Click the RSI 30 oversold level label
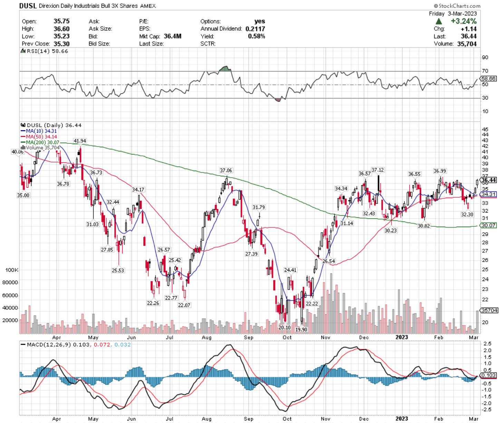This screenshot has height=423, width=504. coord(485,98)
